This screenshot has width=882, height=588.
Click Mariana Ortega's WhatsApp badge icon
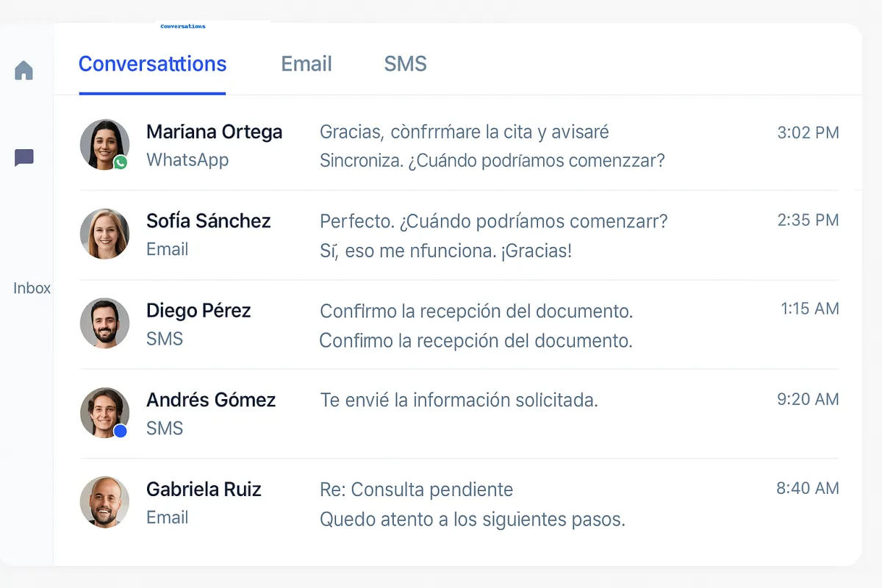coord(121,162)
